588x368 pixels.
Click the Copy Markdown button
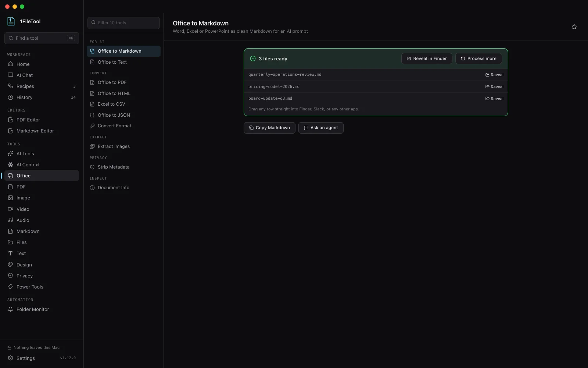(x=269, y=128)
